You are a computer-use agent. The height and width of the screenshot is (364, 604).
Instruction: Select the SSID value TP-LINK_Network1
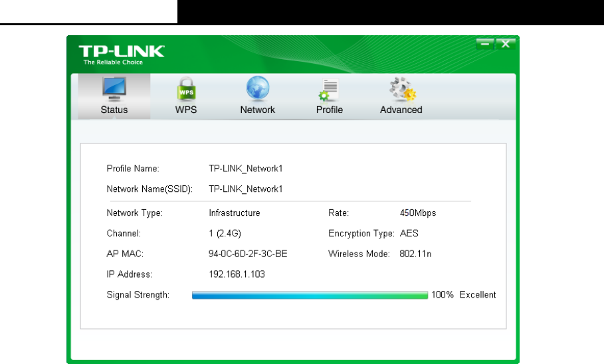click(246, 189)
